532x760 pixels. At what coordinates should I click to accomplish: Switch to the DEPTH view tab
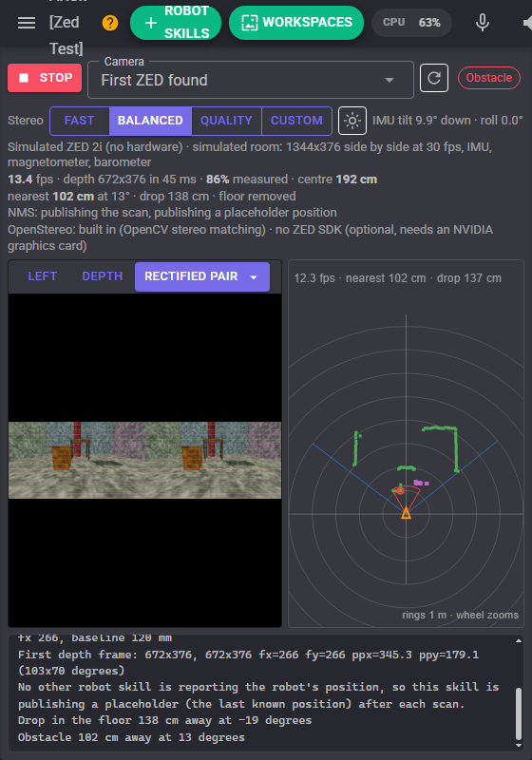(103, 276)
